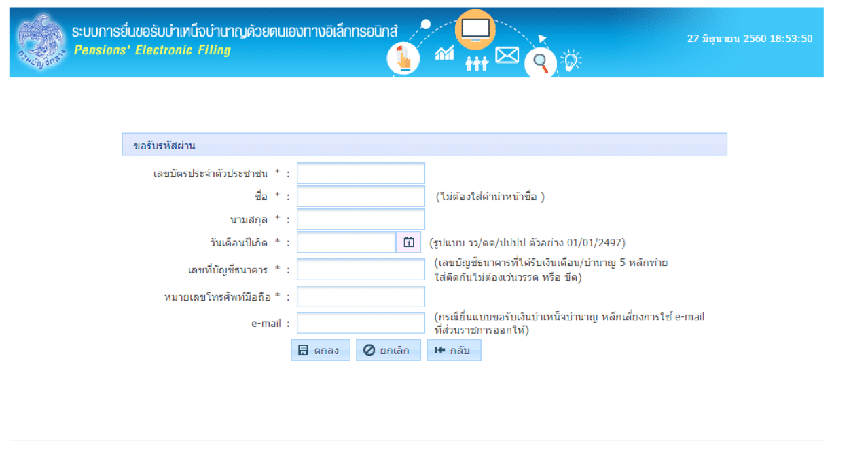Image resolution: width=868 pixels, height=460 pixels.
Task: Click the ชื่อ (first name) text box
Action: point(361,197)
